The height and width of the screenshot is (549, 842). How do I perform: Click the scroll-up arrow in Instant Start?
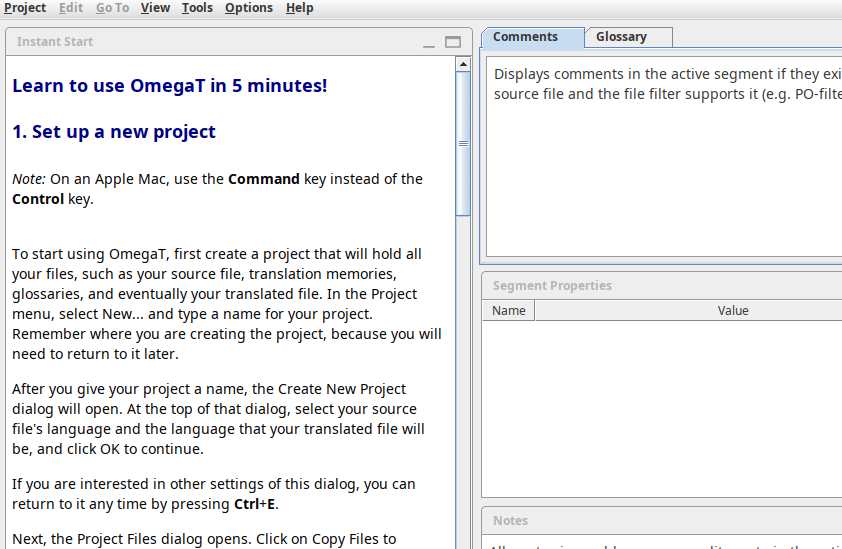pos(463,64)
